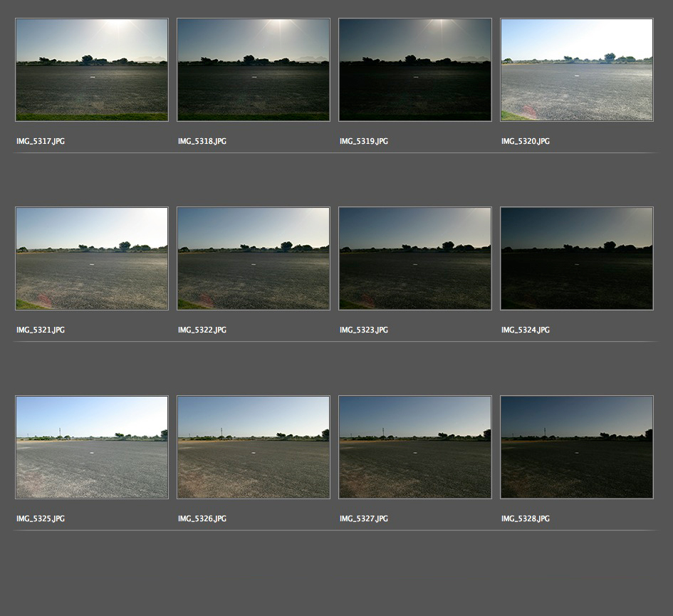Choose the IMG_5325.JPG thumbnail
673x616 pixels.
click(x=92, y=447)
